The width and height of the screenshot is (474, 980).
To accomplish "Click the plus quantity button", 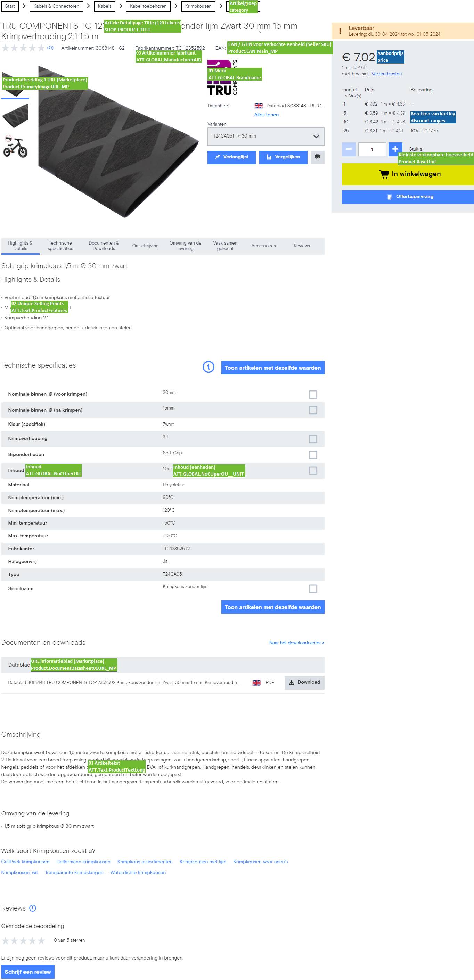I will (395, 149).
